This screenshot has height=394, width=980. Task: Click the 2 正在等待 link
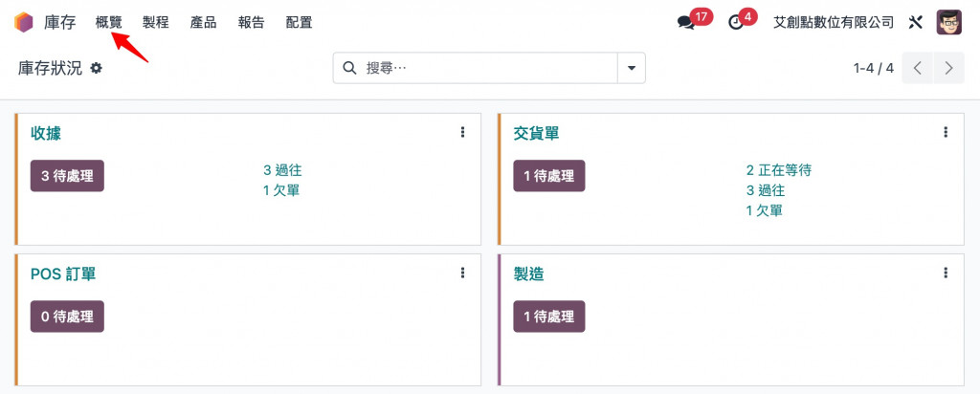[778, 170]
